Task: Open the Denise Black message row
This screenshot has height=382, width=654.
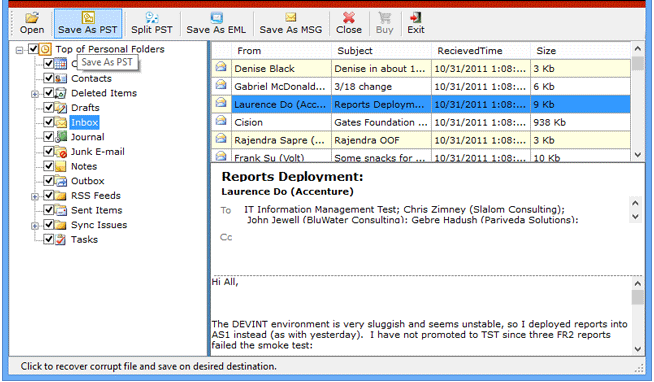Action: (x=421, y=68)
